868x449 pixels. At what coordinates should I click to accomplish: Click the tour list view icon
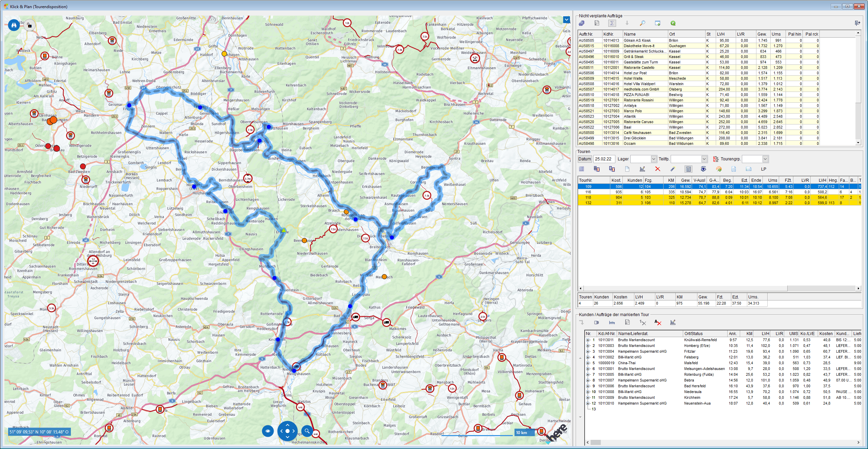point(581,169)
